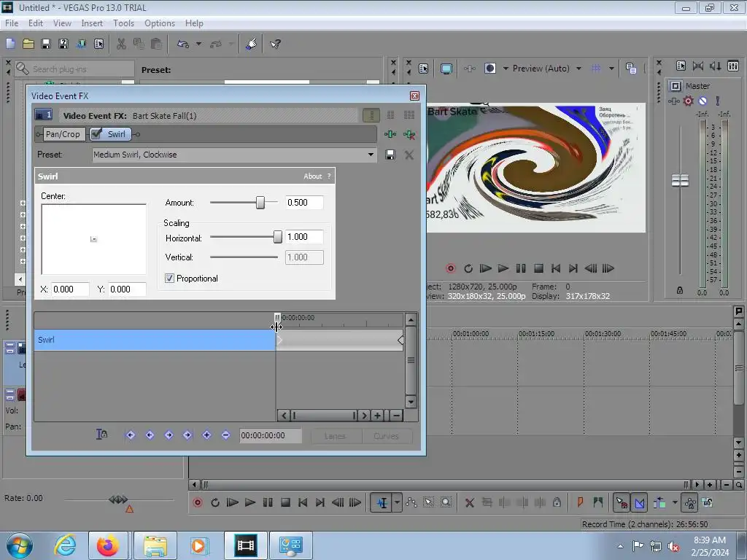Click the Amount slider handle
The width and height of the screenshot is (747, 560).
tap(260, 203)
